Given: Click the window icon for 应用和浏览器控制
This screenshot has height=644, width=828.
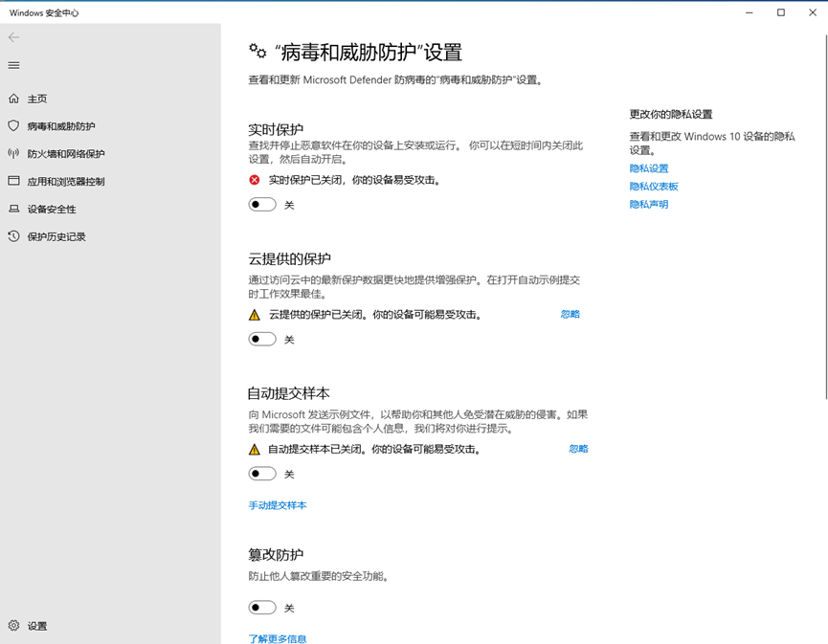Looking at the screenshot, I should pos(13,181).
